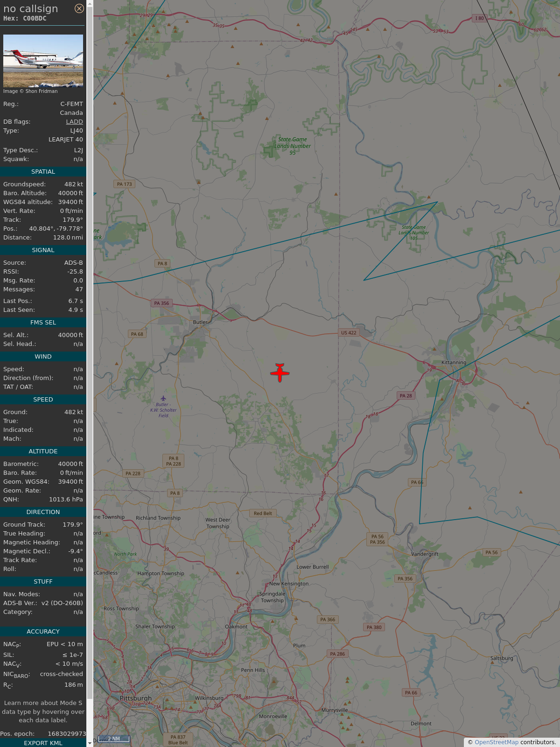Click the Red Belt road marker
The width and height of the screenshot is (560, 747).
263,513
